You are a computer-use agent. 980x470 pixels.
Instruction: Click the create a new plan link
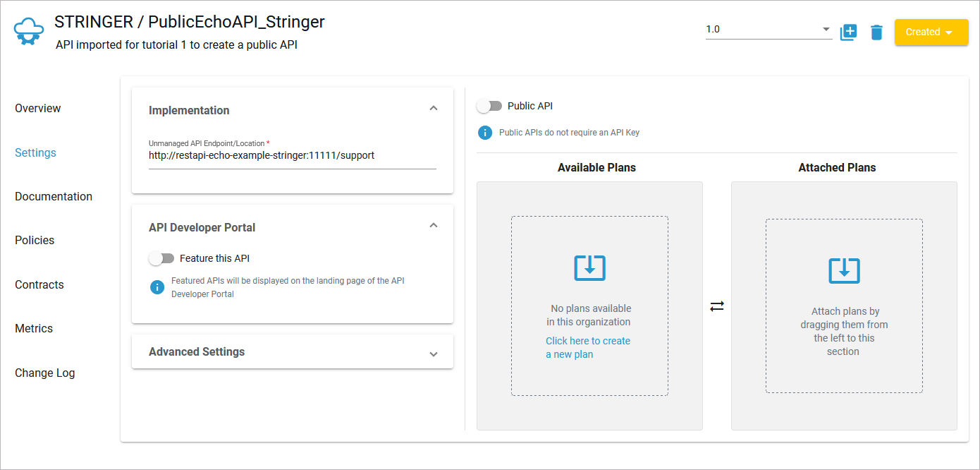pyautogui.click(x=588, y=347)
